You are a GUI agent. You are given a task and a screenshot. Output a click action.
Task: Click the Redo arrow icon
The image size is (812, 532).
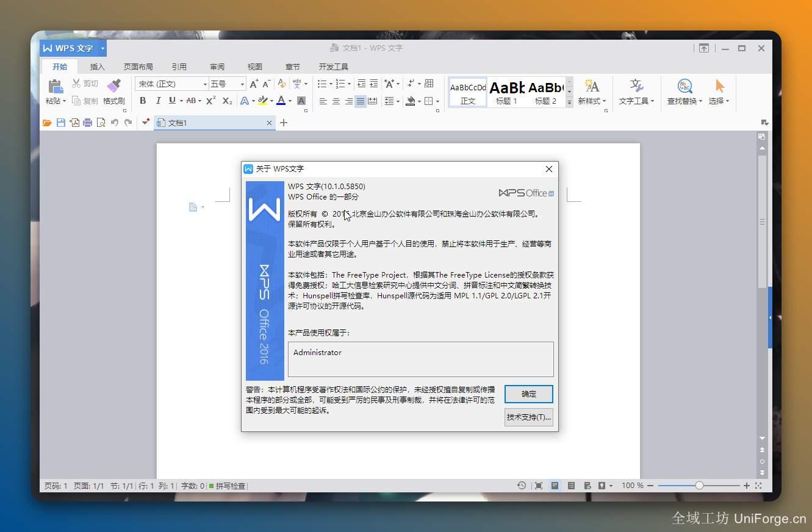point(128,123)
